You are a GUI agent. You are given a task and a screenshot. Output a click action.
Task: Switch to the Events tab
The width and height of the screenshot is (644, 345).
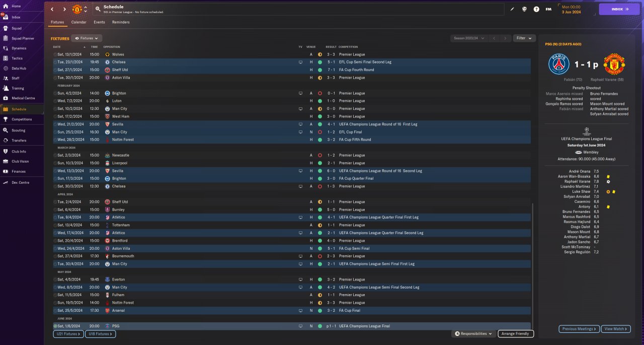[99, 22]
